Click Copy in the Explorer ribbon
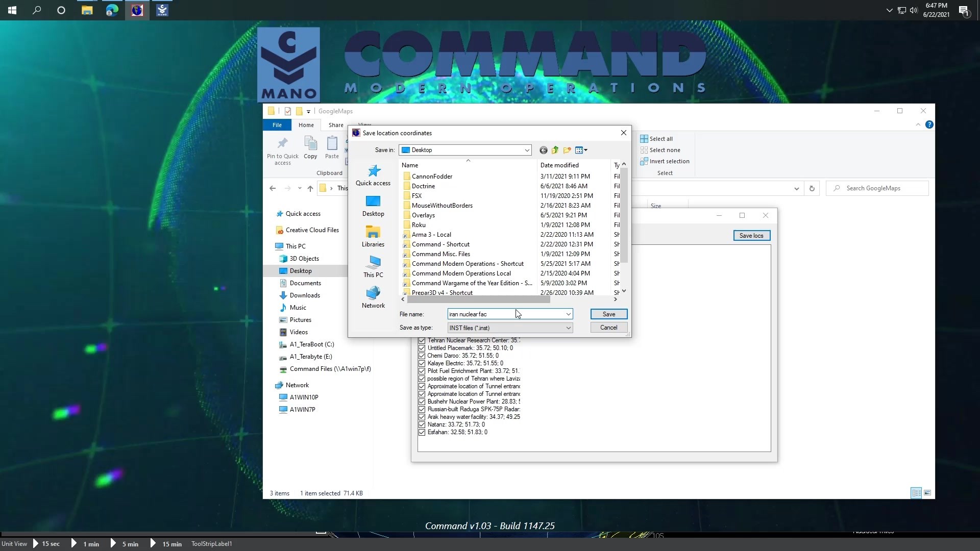The height and width of the screenshot is (551, 980). point(310,148)
